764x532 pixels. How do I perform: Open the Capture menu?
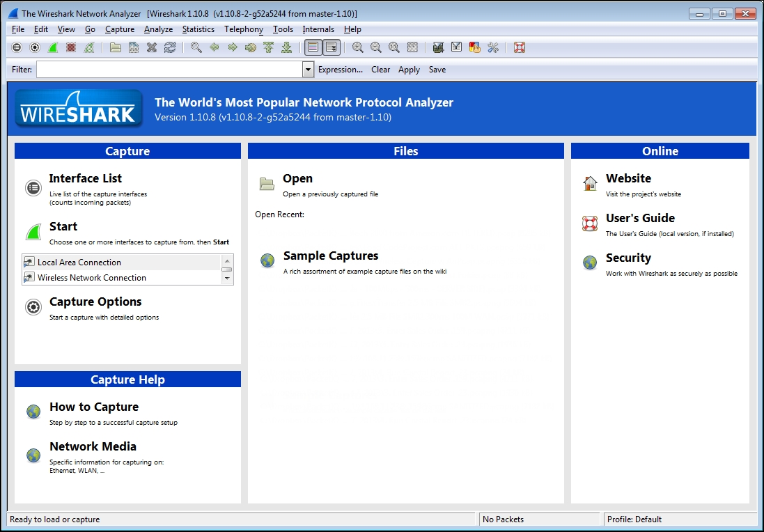tap(120, 29)
